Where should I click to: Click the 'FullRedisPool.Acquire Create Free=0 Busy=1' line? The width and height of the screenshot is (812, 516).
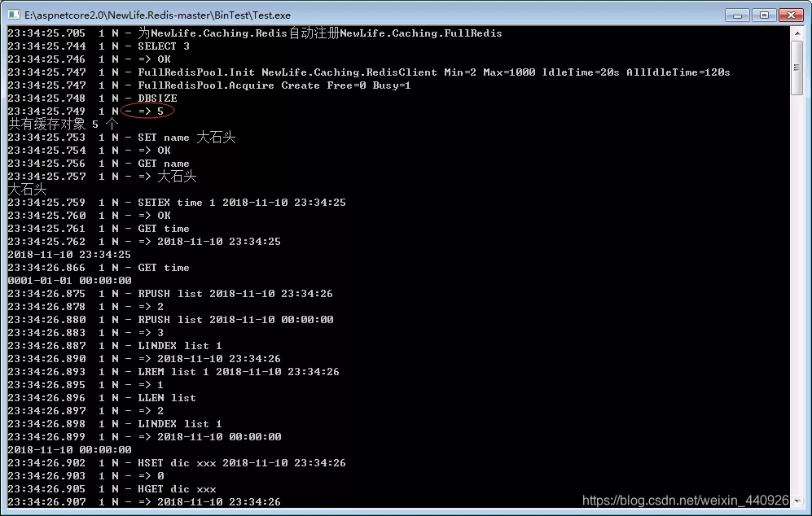[209, 85]
